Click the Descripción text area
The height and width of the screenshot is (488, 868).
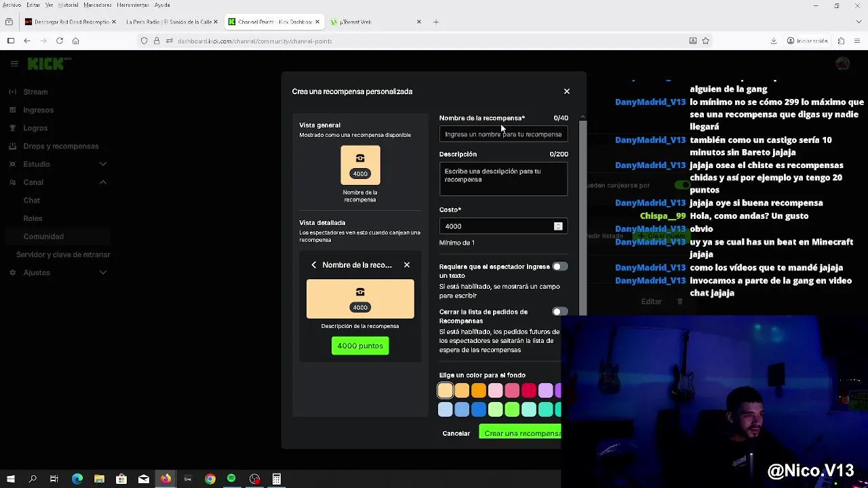click(503, 179)
